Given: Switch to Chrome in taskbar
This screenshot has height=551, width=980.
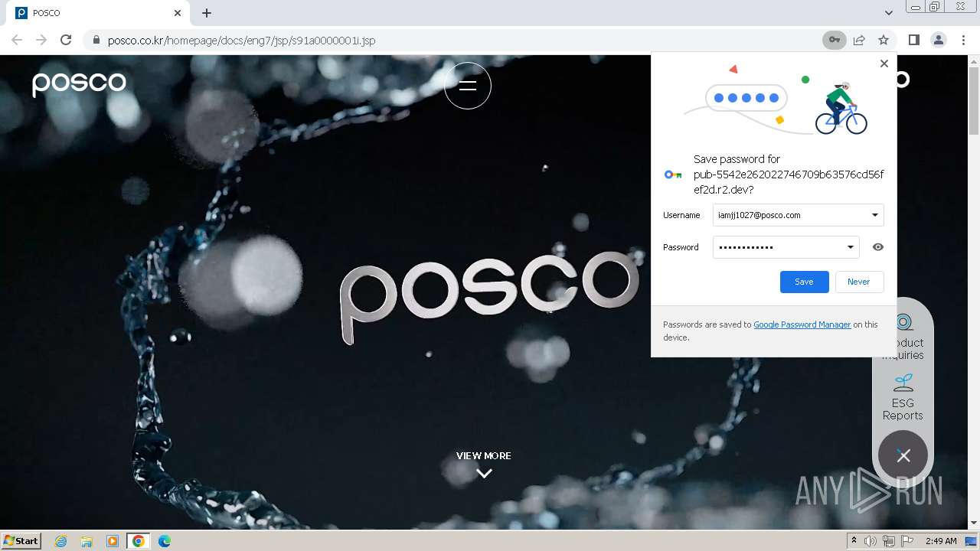Looking at the screenshot, I should click(x=139, y=541).
